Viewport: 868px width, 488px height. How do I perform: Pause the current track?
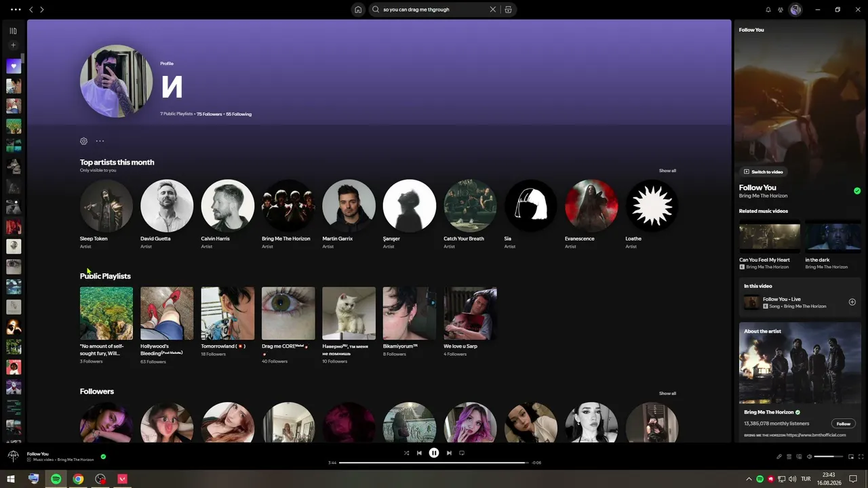pyautogui.click(x=434, y=453)
